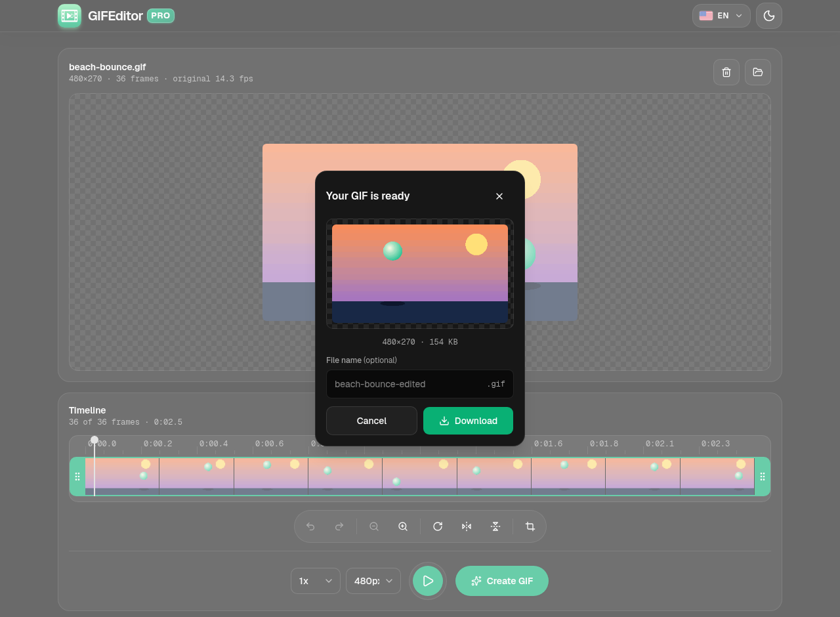The image size is (840, 617).
Task: Toggle dark mode with moon icon
Action: (769, 16)
